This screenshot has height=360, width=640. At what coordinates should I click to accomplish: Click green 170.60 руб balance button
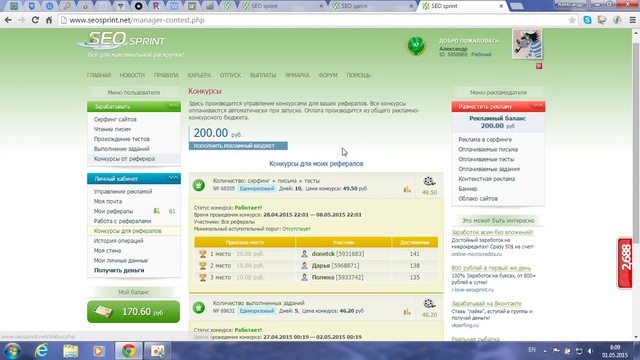[x=133, y=312]
